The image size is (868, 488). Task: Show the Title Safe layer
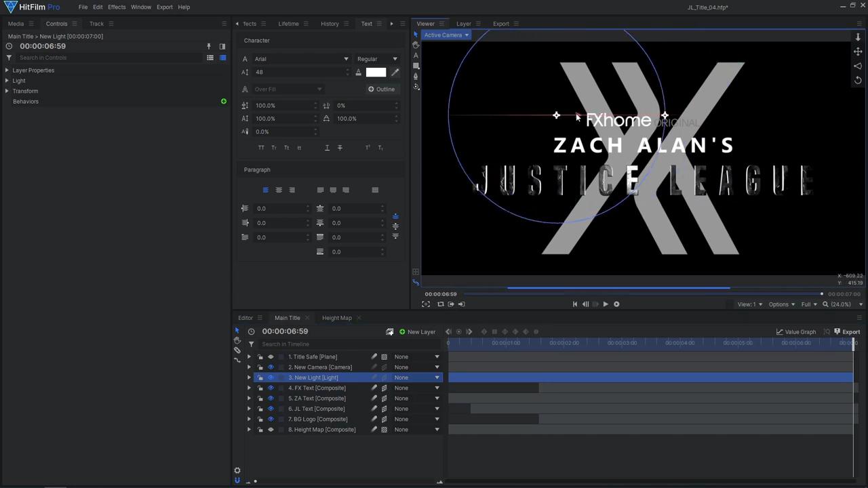point(271,357)
